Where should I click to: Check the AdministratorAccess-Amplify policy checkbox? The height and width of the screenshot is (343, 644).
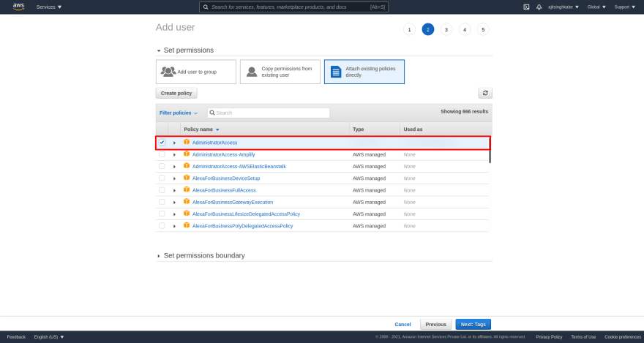162,154
